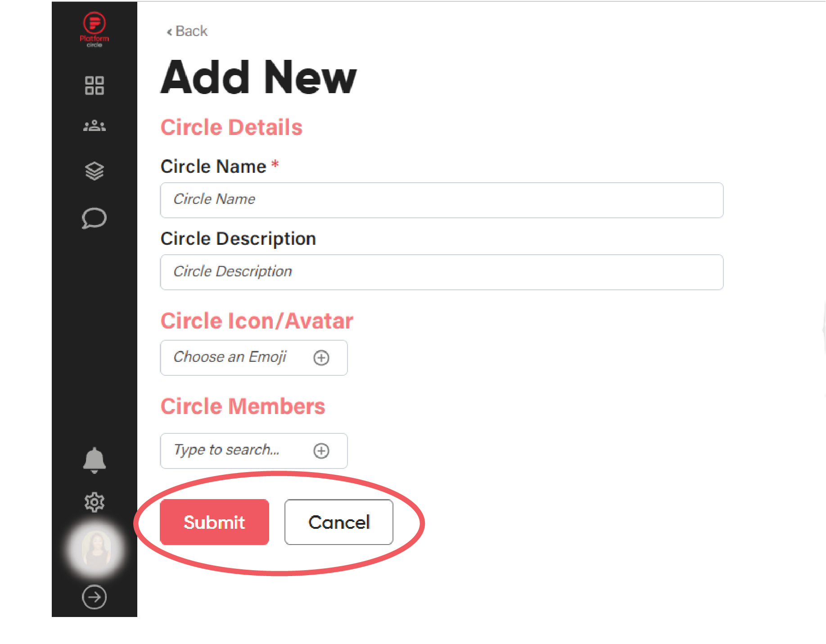Open the chat bubble icon
This screenshot has height=644, width=826.
pos(95,218)
